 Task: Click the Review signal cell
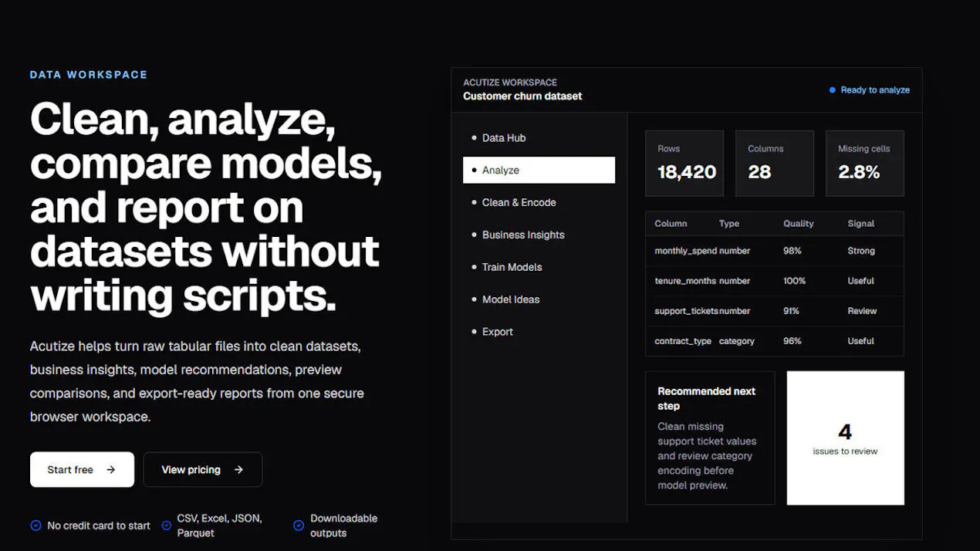[x=862, y=311]
